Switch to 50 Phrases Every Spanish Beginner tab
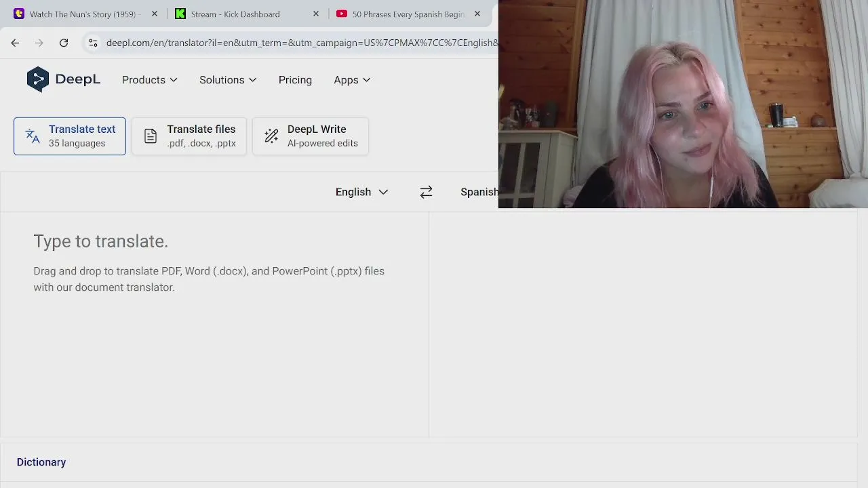868x488 pixels. [x=408, y=14]
